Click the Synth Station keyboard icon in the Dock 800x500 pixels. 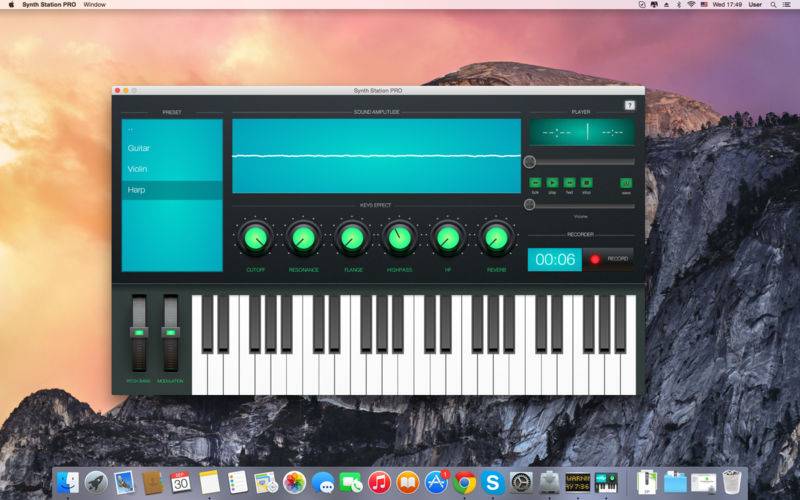coord(606,482)
